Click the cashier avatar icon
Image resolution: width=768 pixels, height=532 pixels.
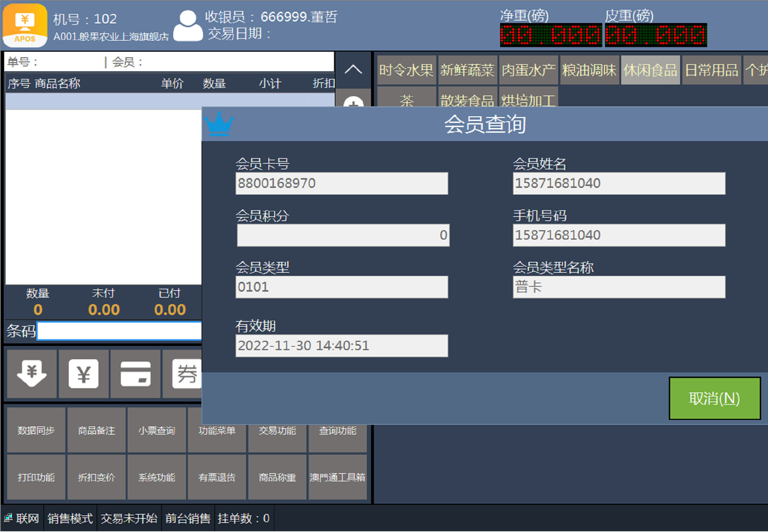(188, 26)
